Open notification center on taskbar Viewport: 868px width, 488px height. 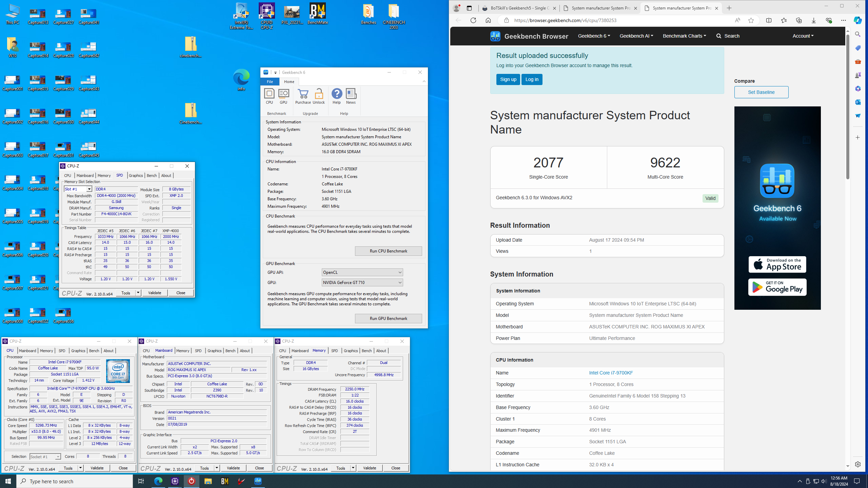pos(857,481)
